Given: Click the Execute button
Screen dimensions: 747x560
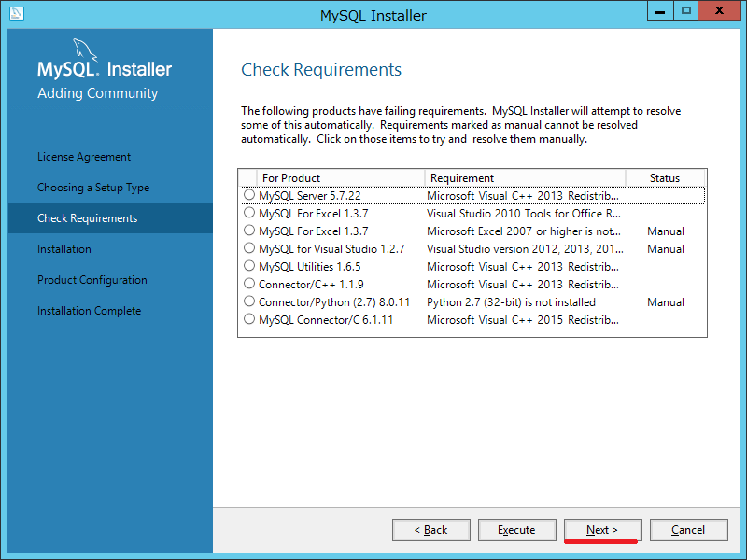Looking at the screenshot, I should coord(517,530).
